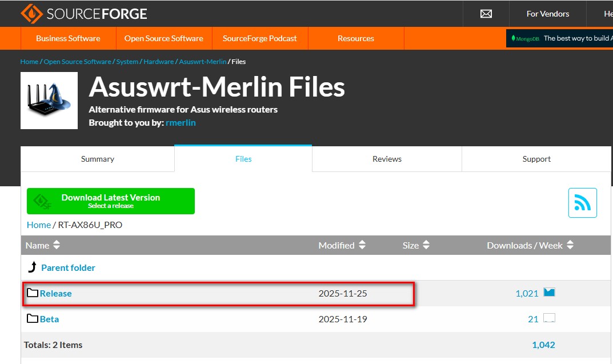Click the 2025-11-19 modified date
This screenshot has height=364, width=613.
pos(343,319)
